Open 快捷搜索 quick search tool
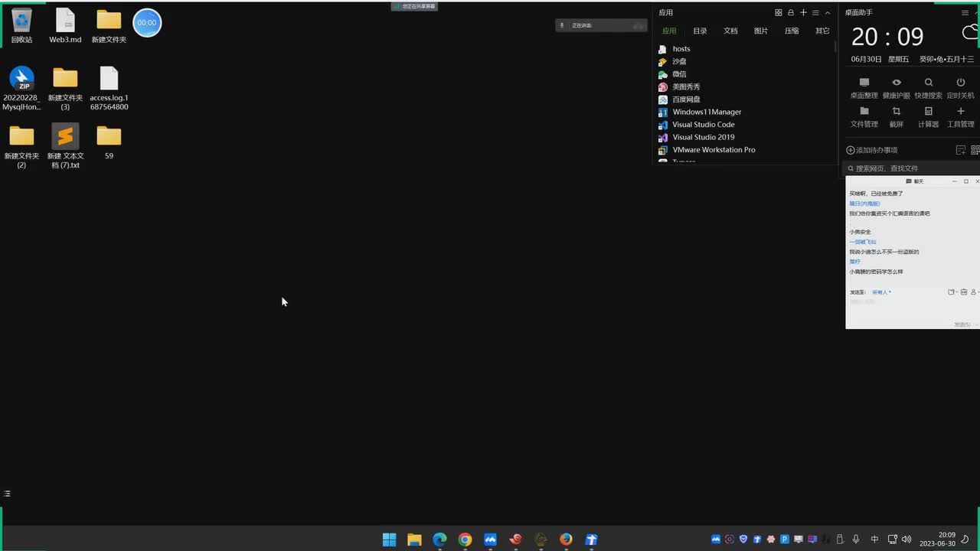This screenshot has width=980, height=551. 929,89
